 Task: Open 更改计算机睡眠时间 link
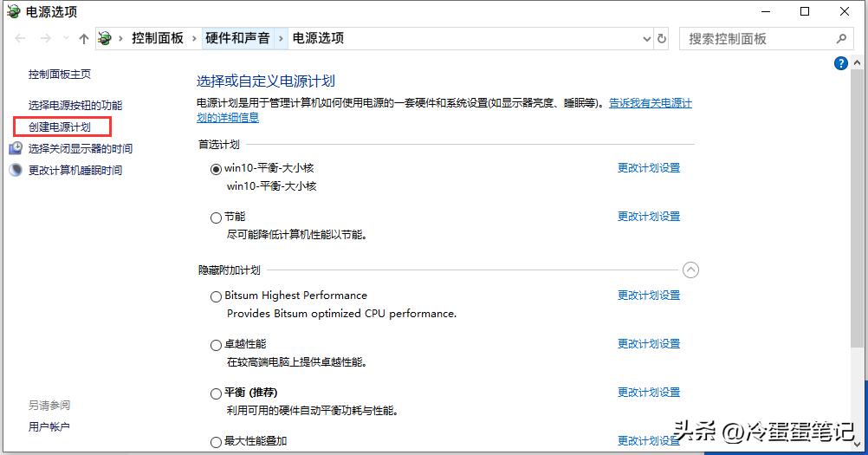tap(75, 170)
